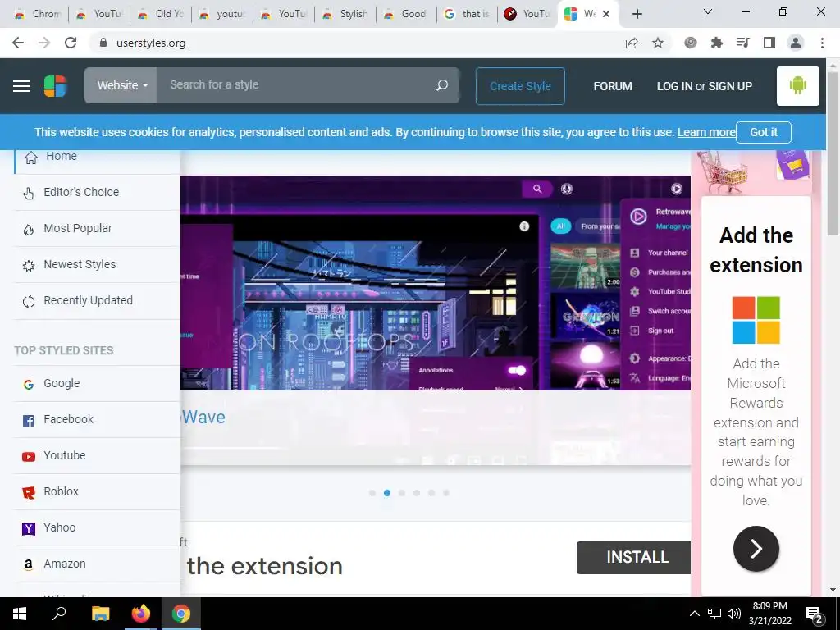The height and width of the screenshot is (630, 840).
Task: Click the address bar URL userstyles.org
Action: tap(151, 43)
